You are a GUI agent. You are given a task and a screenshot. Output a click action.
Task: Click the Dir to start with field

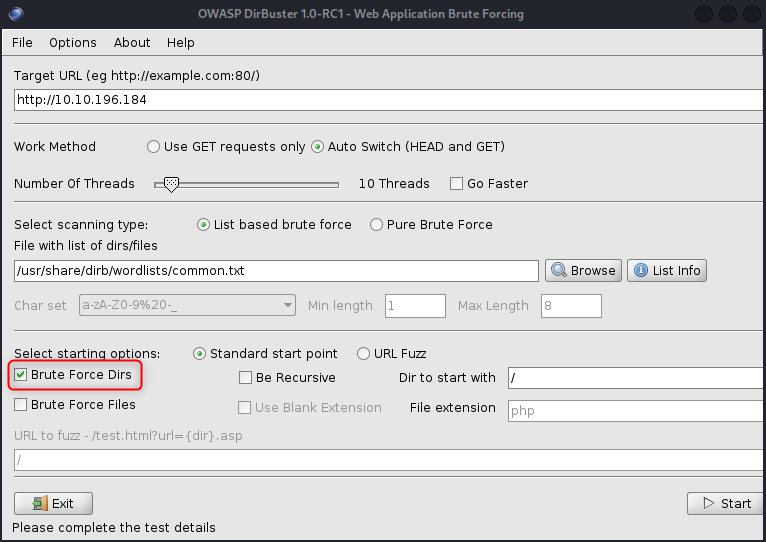coord(635,378)
